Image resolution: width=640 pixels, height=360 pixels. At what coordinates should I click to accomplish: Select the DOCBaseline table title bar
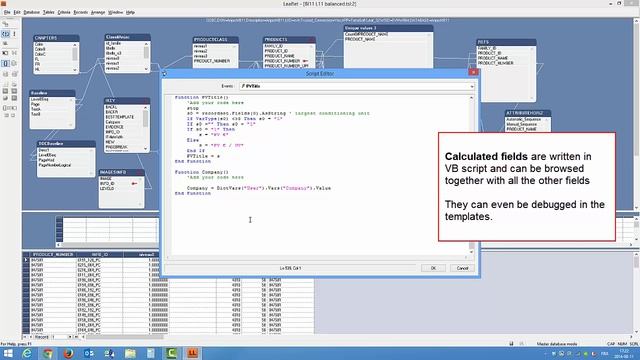[66, 144]
